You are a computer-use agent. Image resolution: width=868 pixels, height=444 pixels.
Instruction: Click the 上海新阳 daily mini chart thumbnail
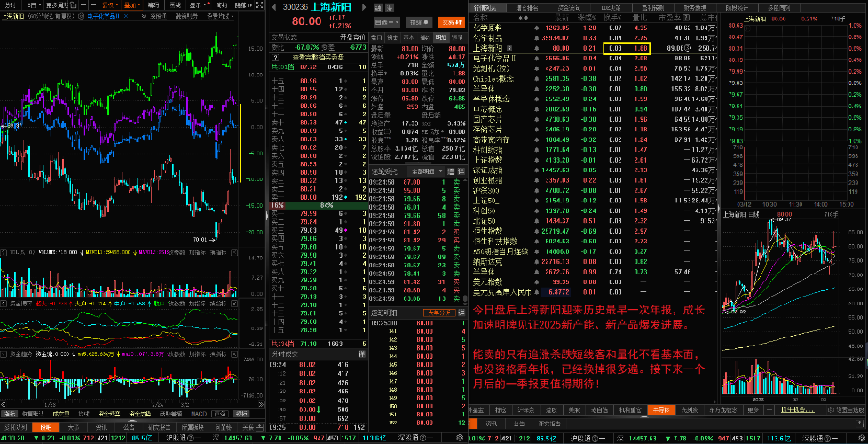[x=793, y=305]
